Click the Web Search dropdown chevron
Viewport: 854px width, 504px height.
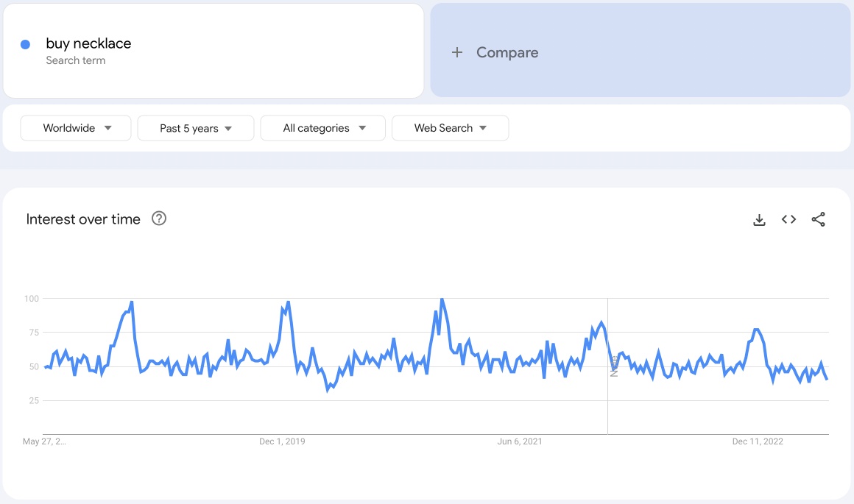point(482,127)
